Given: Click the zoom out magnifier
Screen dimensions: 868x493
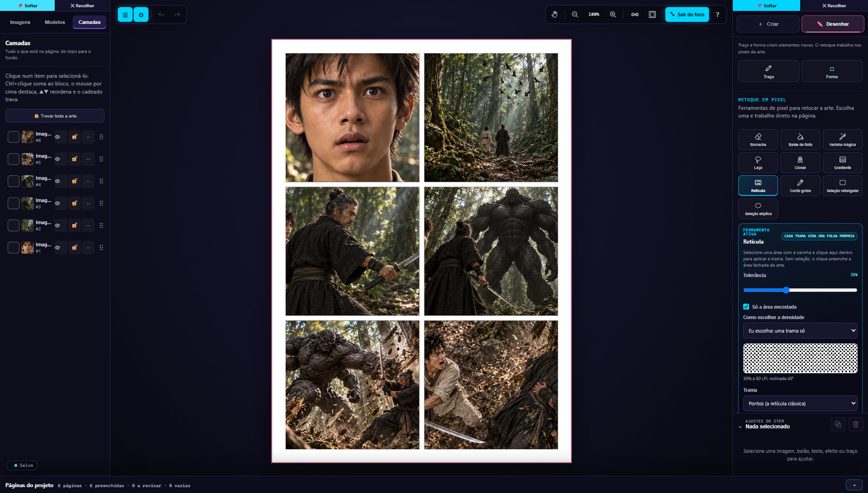Looking at the screenshot, I should pyautogui.click(x=575, y=15).
